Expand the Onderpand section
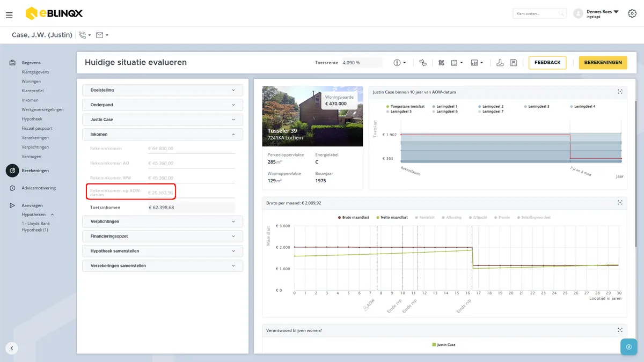 (x=162, y=105)
